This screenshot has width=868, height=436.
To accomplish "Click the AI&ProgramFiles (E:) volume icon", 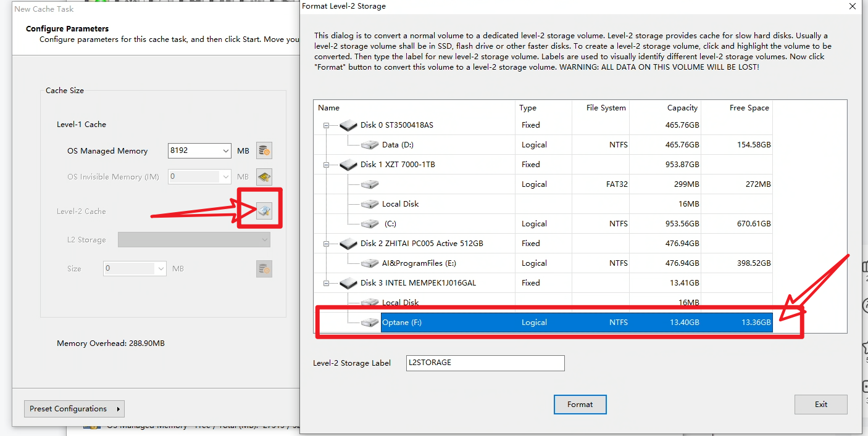I will pyautogui.click(x=370, y=263).
